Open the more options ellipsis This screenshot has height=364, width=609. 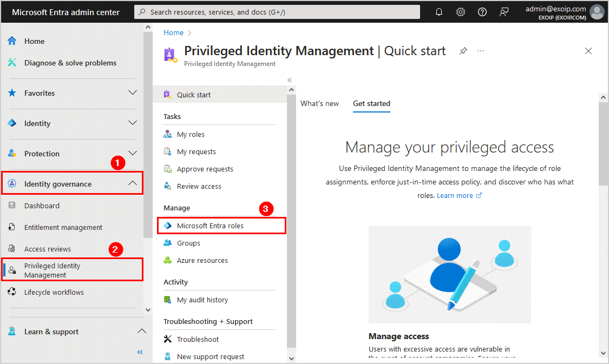(x=481, y=51)
